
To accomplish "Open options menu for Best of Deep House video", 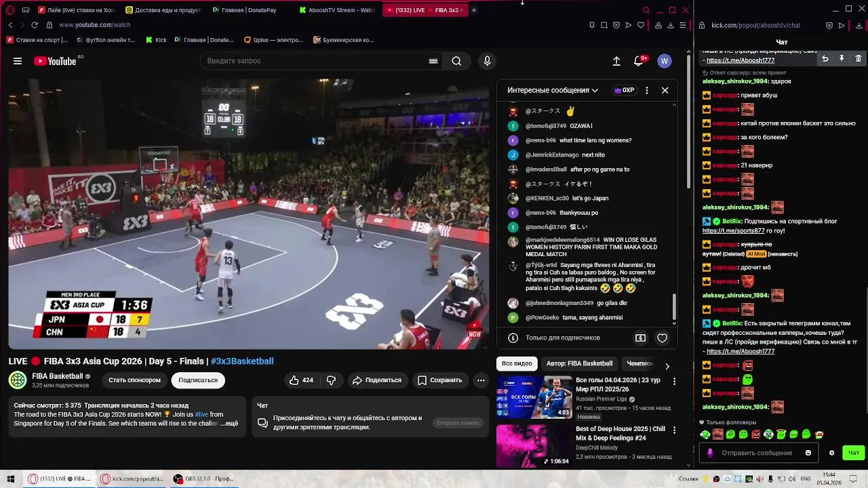I will coord(674,430).
